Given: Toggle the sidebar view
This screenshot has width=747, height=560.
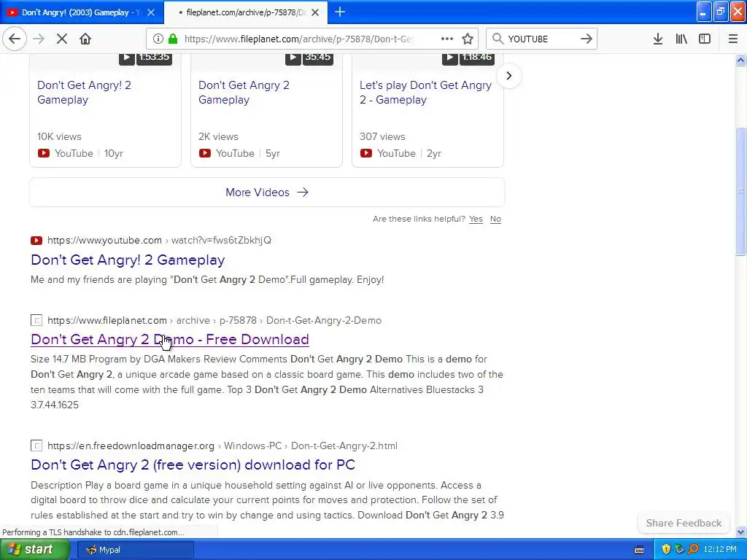Looking at the screenshot, I should coord(705,39).
